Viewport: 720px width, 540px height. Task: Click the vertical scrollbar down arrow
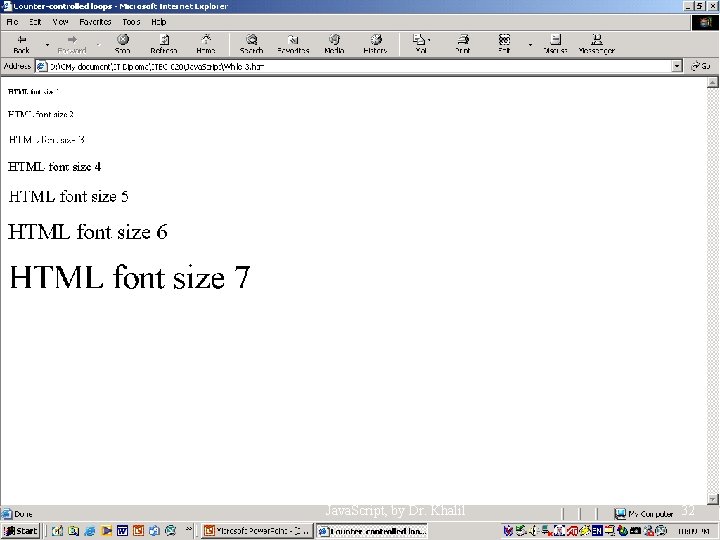click(x=713, y=499)
